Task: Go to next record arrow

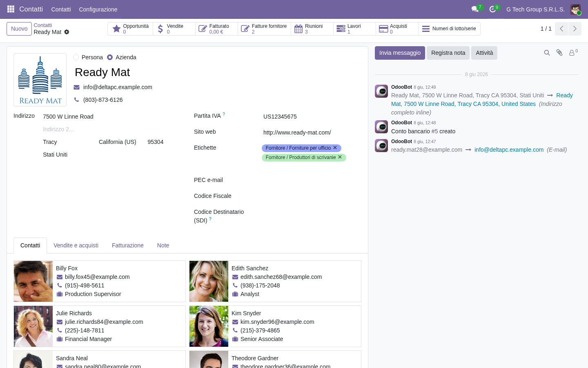Action: [x=575, y=29]
